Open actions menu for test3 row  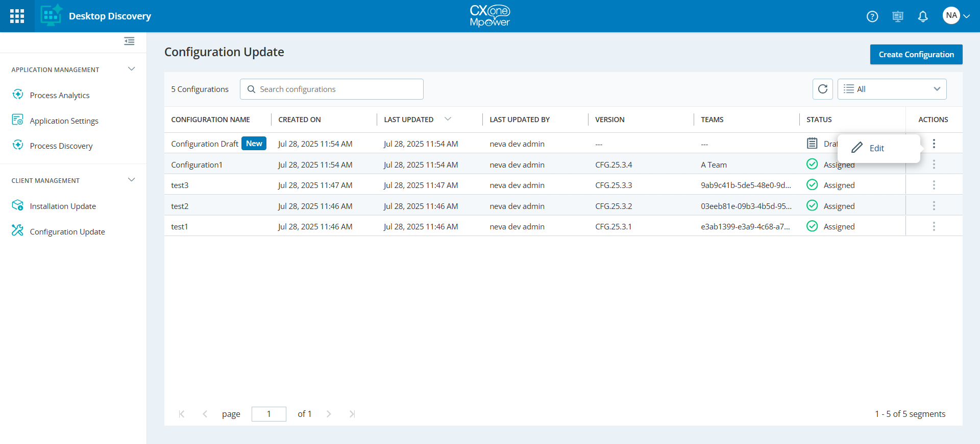(934, 185)
